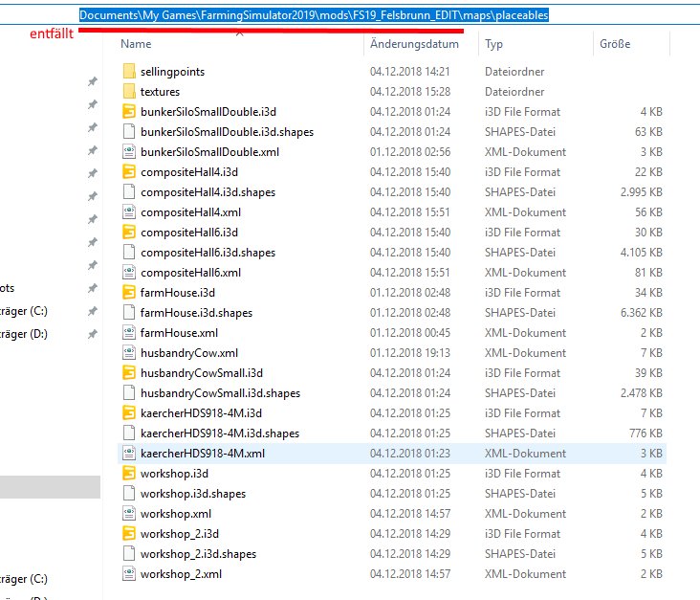
Task: Click the workshop_2.i3d file icon
Action: coord(129,534)
